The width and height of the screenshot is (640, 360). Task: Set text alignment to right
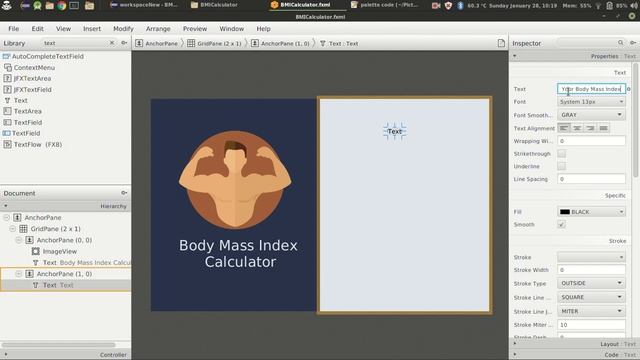(x=590, y=128)
